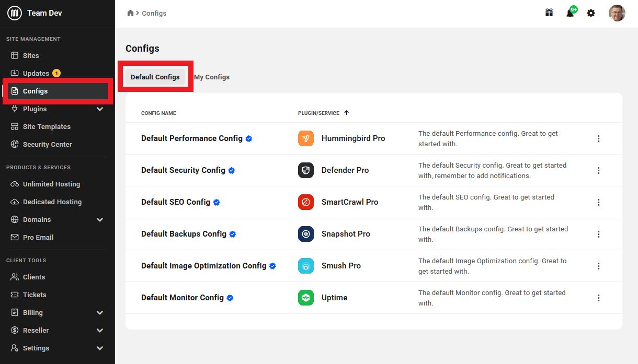Image resolution: width=638 pixels, height=364 pixels.
Task: Open options menu for Default Performance Config
Action: [599, 138]
